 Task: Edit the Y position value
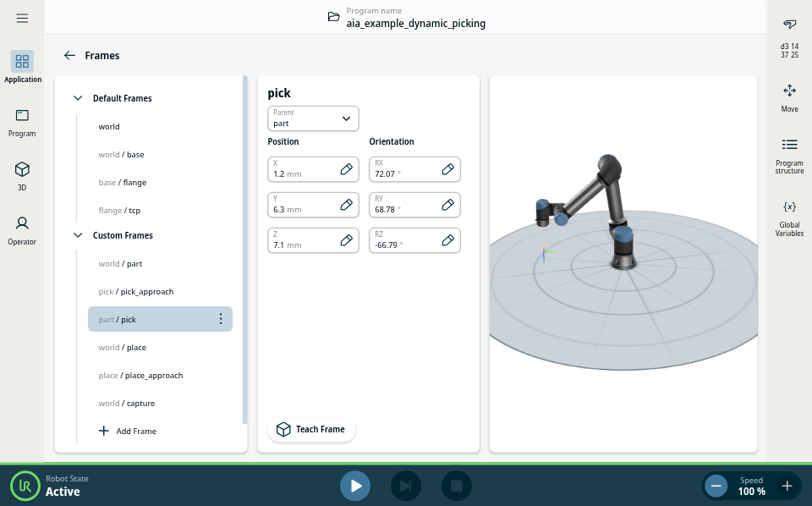click(x=347, y=205)
